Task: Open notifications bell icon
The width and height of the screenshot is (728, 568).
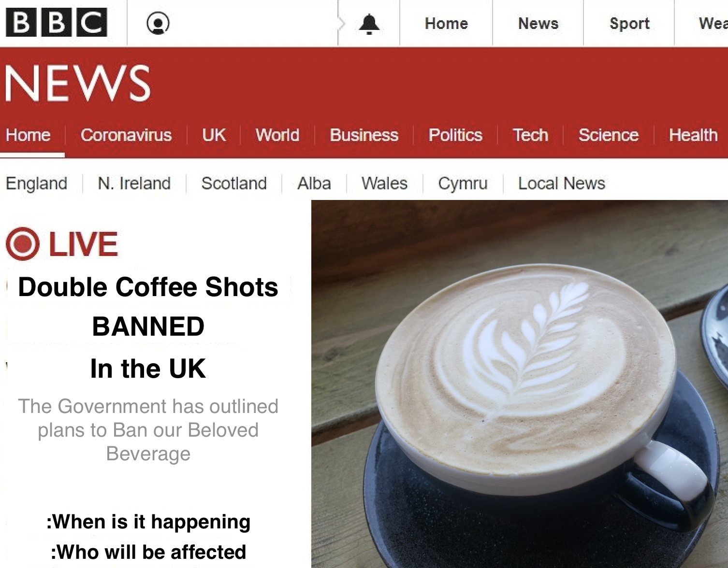Action: point(369,24)
